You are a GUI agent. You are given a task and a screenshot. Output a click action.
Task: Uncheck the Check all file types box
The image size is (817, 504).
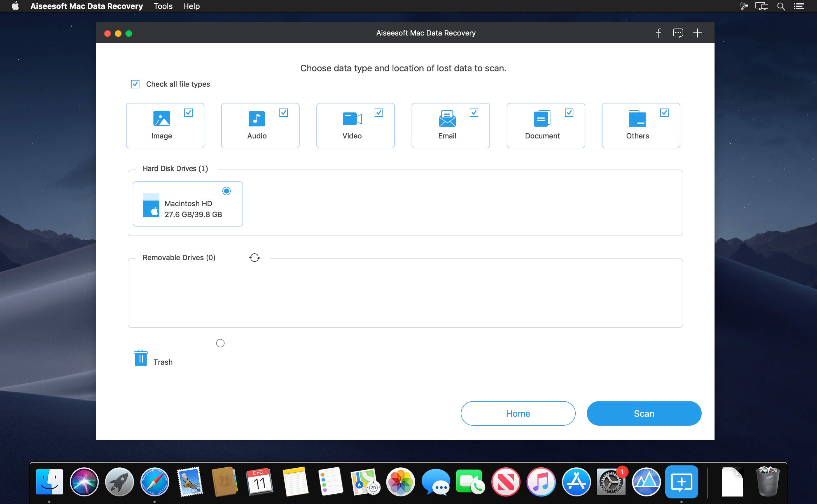coord(135,84)
